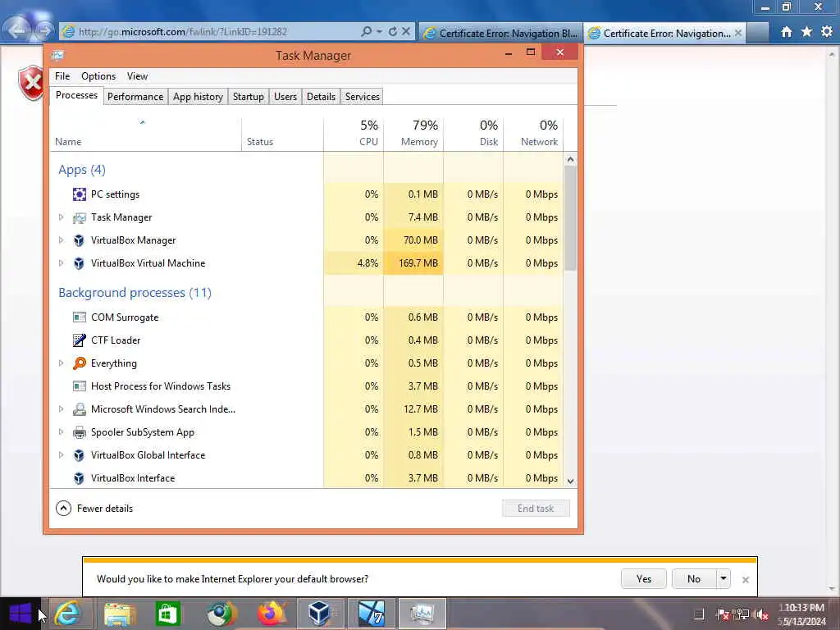Click the VirtualBox Manager cube icon
Viewport: 840px width, 630px height.
point(80,240)
